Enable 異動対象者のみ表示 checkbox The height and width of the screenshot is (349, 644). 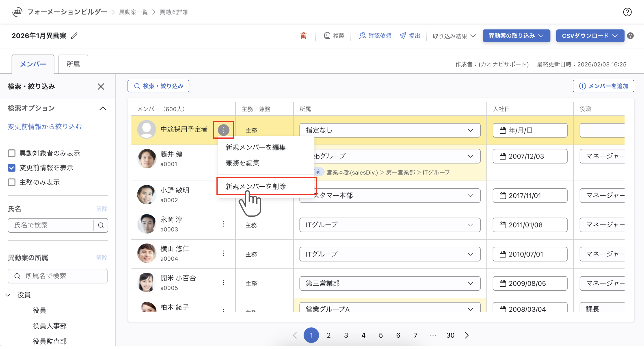coord(11,153)
